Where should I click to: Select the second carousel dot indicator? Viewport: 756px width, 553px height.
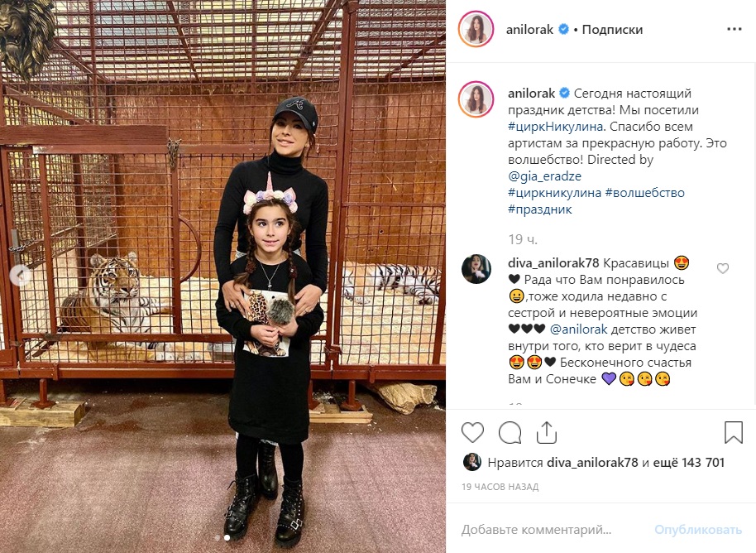point(227,537)
